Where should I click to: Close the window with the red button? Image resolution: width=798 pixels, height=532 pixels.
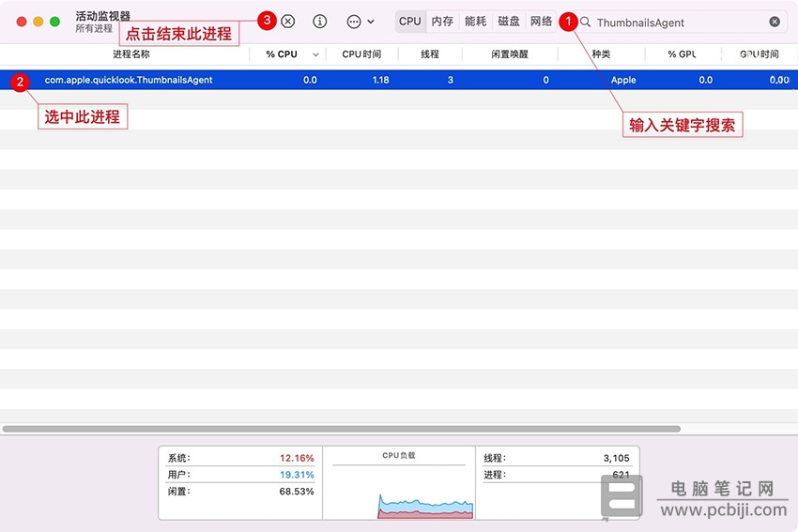22,22
